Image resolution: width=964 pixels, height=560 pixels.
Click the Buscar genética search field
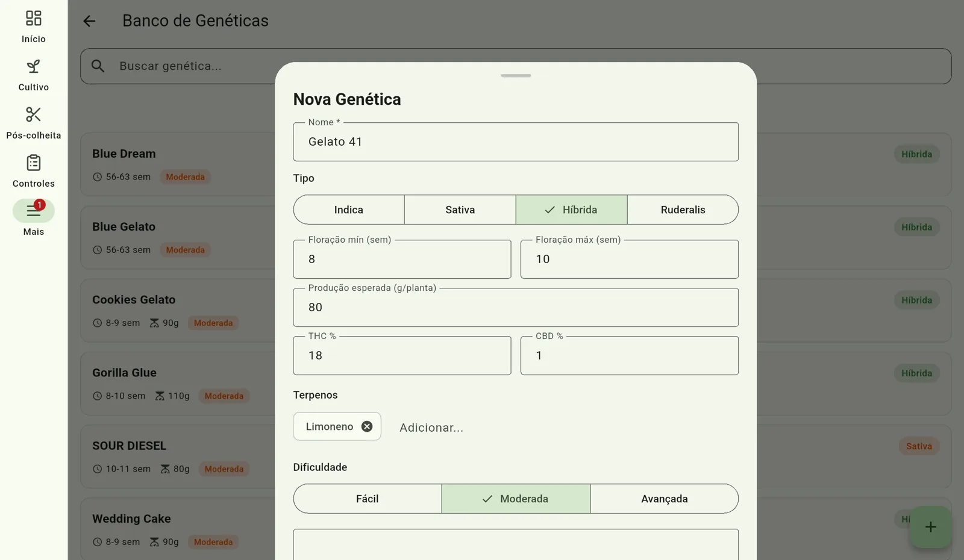(x=516, y=66)
